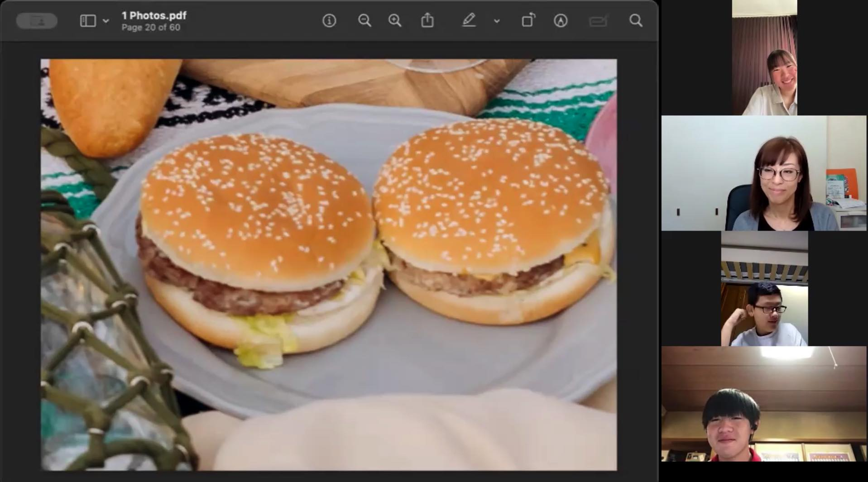Screen dimensions: 868x482
Task: Open the sidebar view toggle in Preview
Action: [88, 21]
